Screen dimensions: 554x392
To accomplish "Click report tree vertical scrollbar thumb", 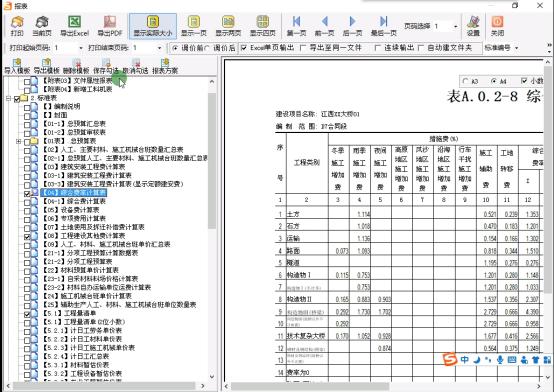I will (212, 161).
